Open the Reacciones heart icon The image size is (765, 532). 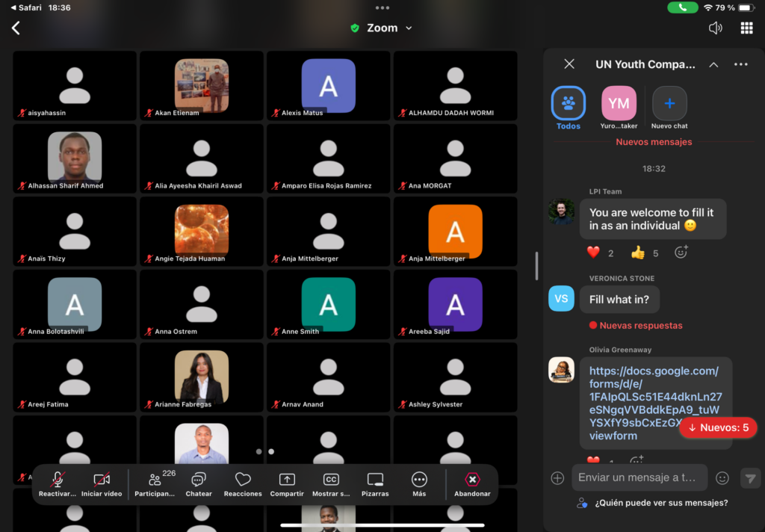click(243, 483)
